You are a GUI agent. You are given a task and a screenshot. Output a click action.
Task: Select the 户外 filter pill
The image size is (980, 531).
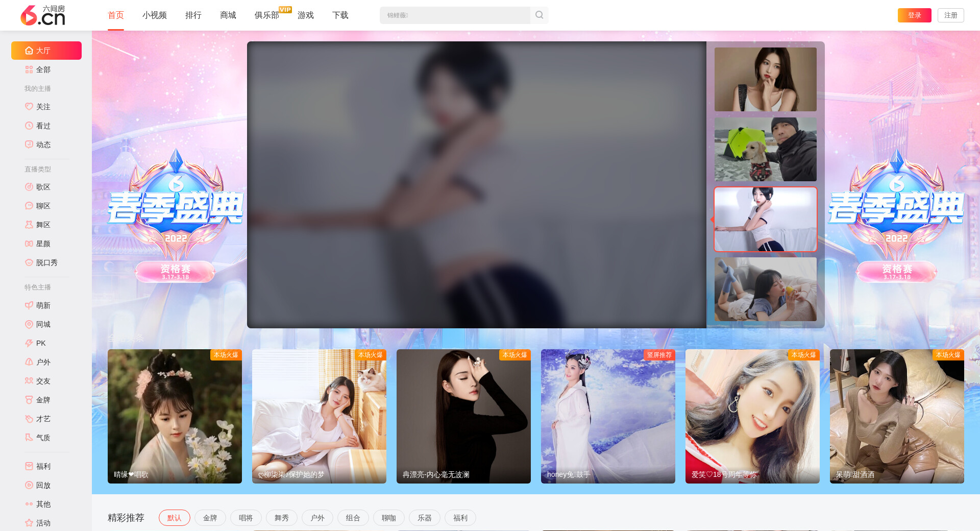click(317, 518)
